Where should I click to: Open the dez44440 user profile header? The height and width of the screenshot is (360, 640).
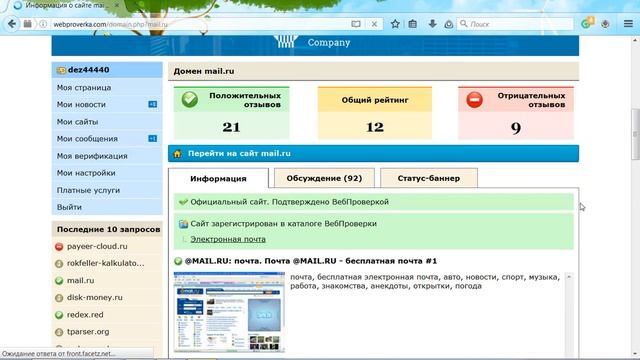[107, 70]
